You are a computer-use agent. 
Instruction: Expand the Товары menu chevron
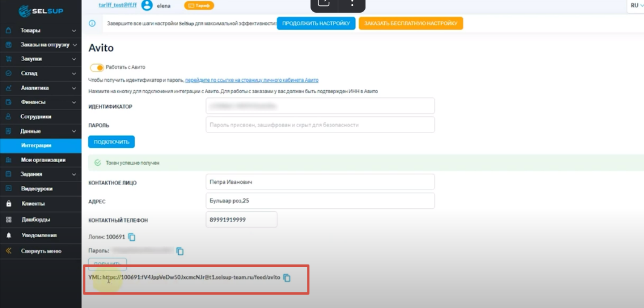tap(74, 30)
